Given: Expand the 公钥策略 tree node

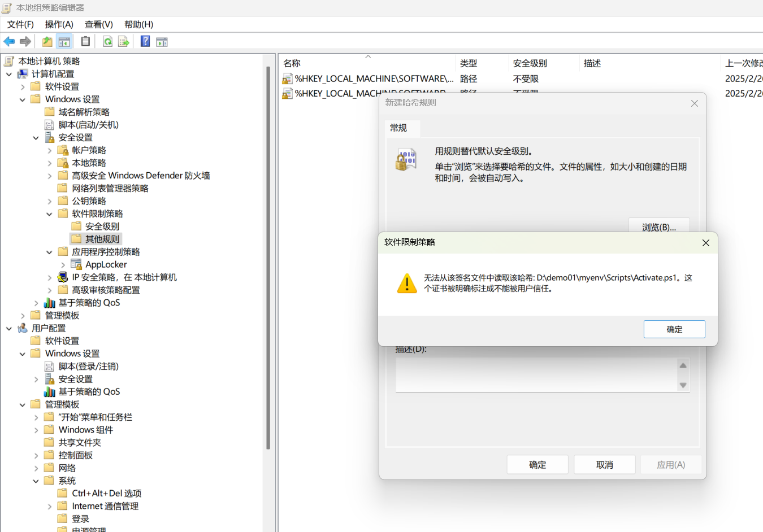Looking at the screenshot, I should (50, 201).
